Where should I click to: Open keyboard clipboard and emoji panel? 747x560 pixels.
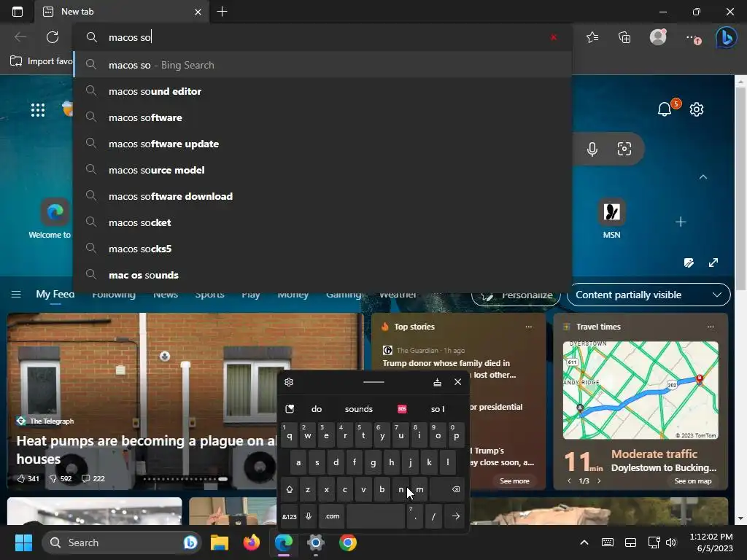[x=290, y=409]
